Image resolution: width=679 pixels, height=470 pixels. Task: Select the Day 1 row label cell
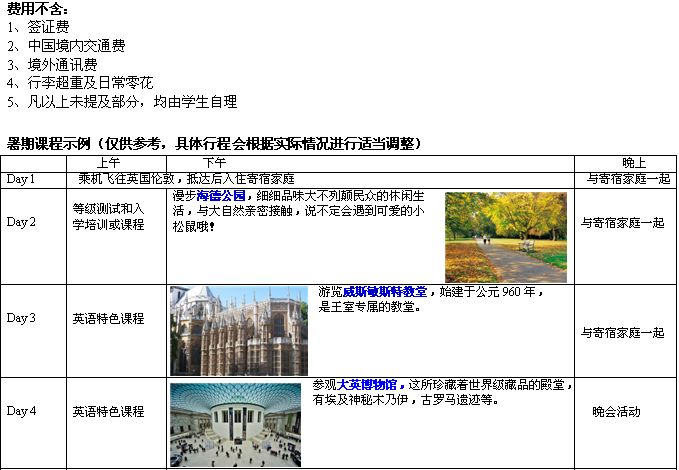21,179
